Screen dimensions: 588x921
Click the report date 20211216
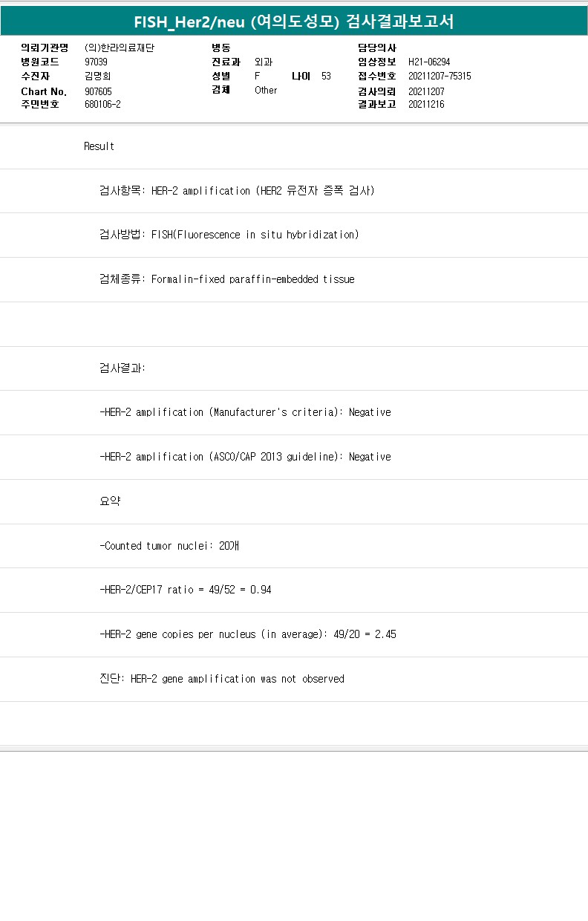[x=426, y=105]
